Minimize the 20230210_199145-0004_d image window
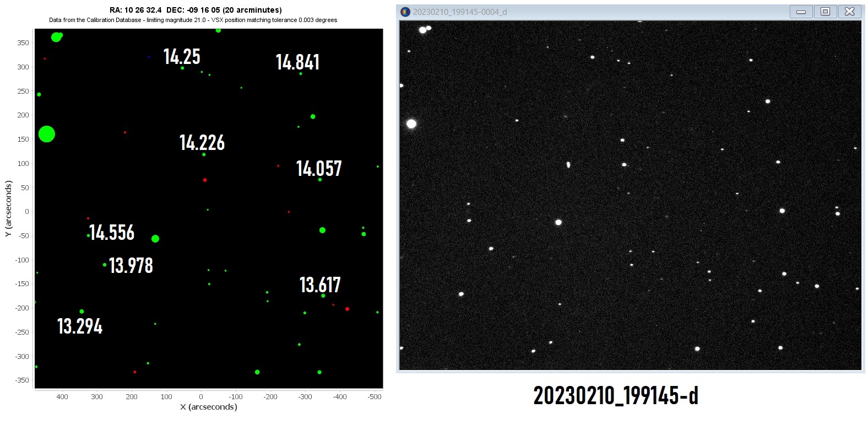 (x=801, y=12)
